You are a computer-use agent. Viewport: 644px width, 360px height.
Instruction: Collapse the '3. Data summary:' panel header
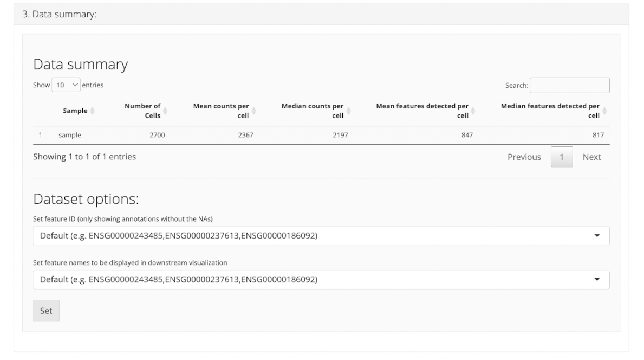[x=59, y=14]
